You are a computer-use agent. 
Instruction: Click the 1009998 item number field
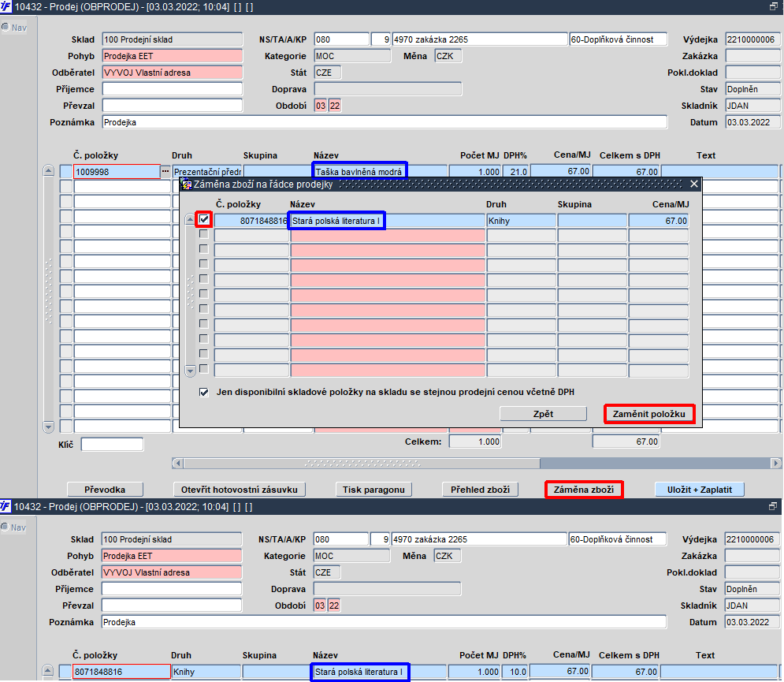[x=117, y=172]
